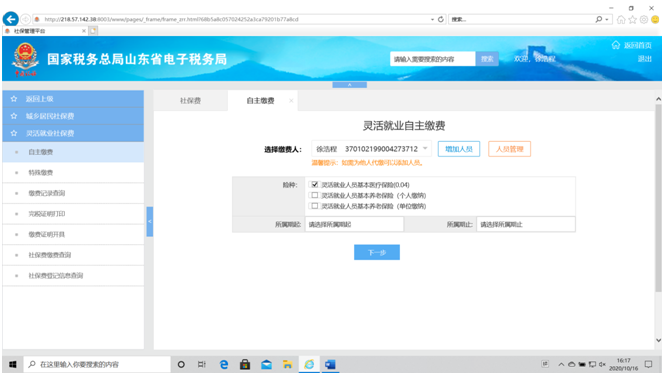Open 特殊缴费 in the sidebar
Viewport: 664px width, 375px height.
(73, 172)
